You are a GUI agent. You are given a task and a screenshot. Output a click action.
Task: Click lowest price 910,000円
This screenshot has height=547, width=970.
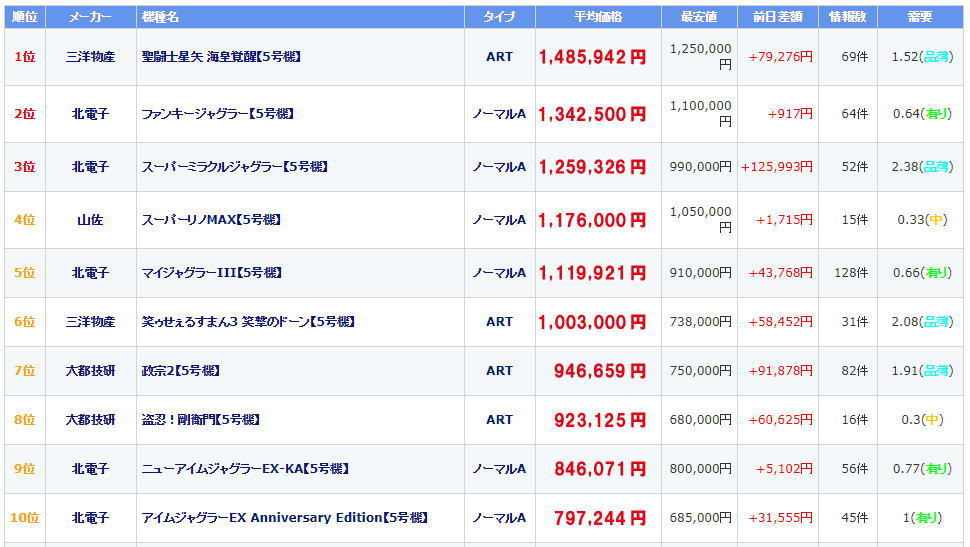[x=700, y=273]
